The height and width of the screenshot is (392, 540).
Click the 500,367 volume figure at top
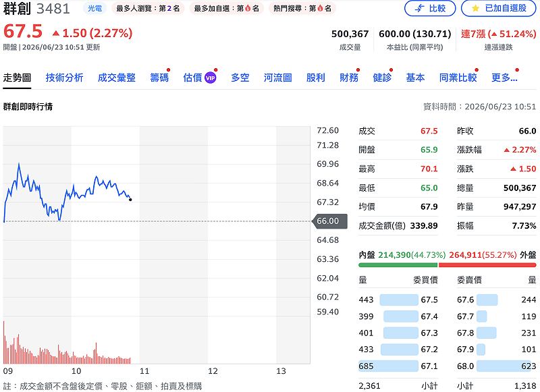[350, 34]
